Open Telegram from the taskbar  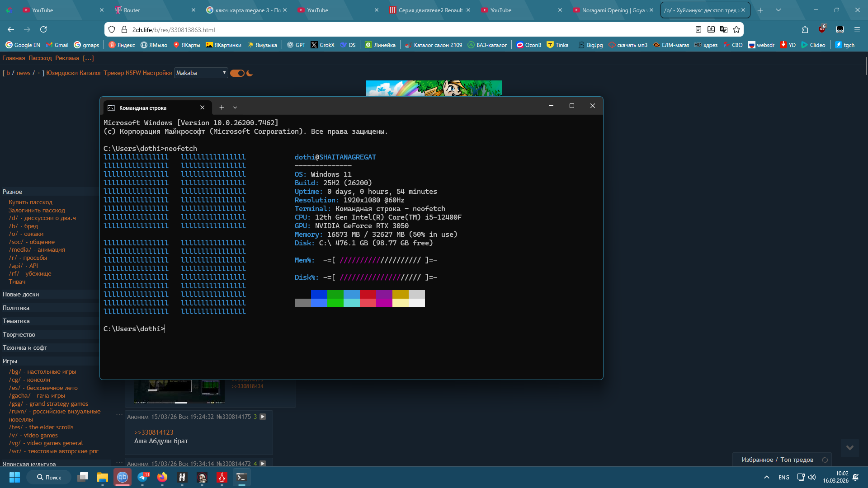pos(143,477)
